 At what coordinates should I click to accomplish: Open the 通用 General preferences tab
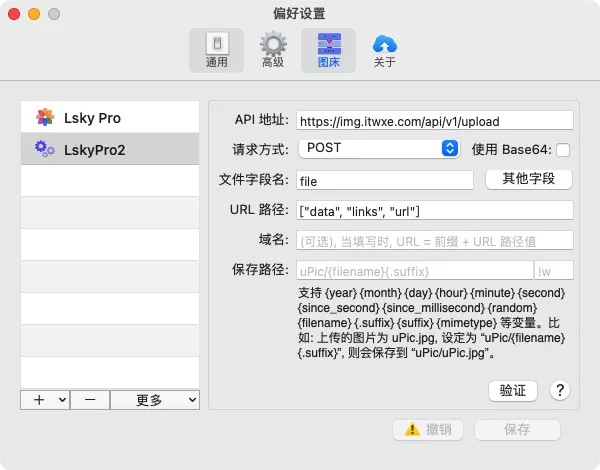point(217,51)
